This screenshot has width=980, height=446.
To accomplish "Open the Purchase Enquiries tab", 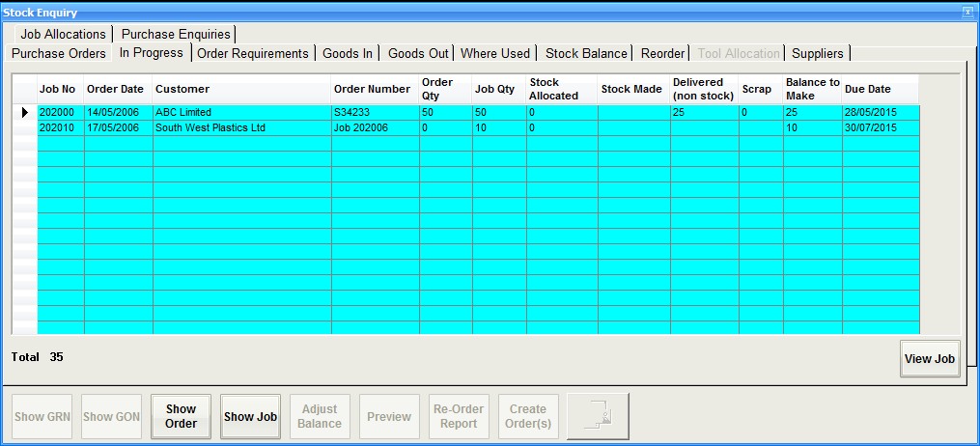I will 176,34.
